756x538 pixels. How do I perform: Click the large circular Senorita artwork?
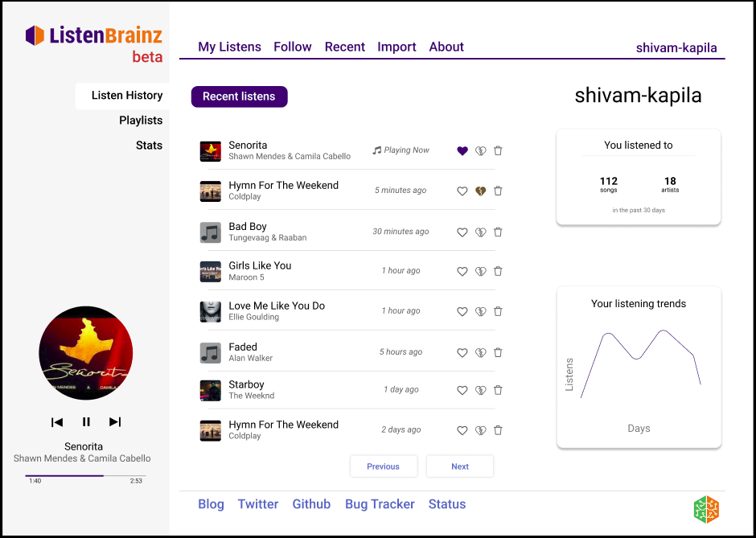86,353
